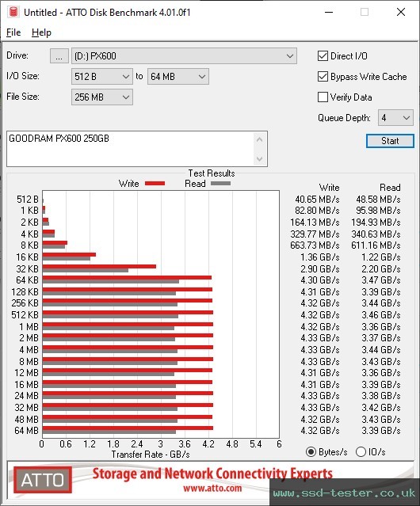Click the red Write legend swatch
This screenshot has width=420, height=506.
(x=155, y=183)
